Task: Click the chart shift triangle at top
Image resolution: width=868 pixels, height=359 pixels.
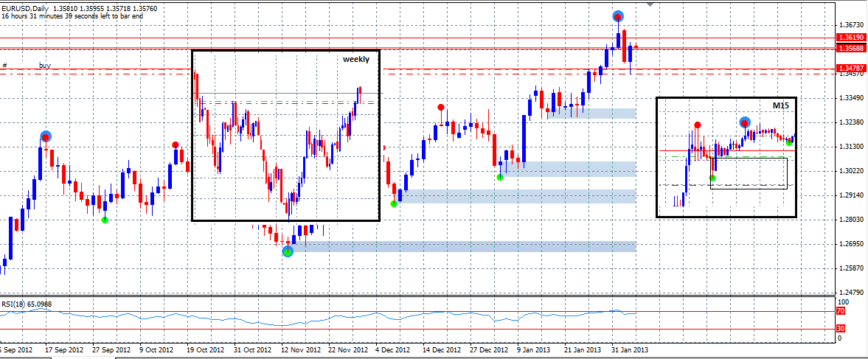Action: point(649,4)
